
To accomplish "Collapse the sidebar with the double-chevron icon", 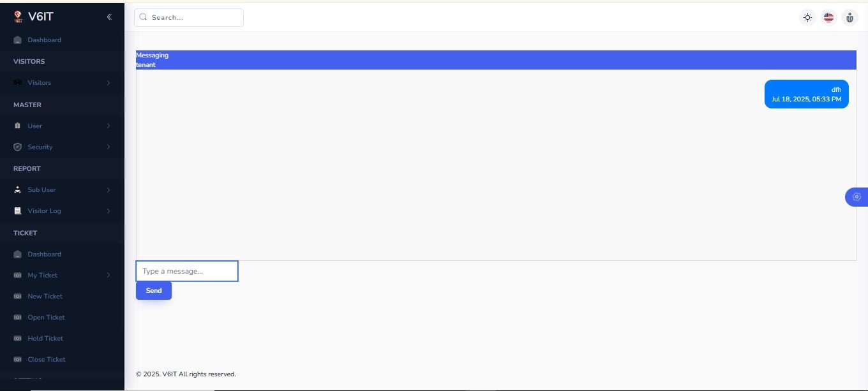I will tap(109, 17).
